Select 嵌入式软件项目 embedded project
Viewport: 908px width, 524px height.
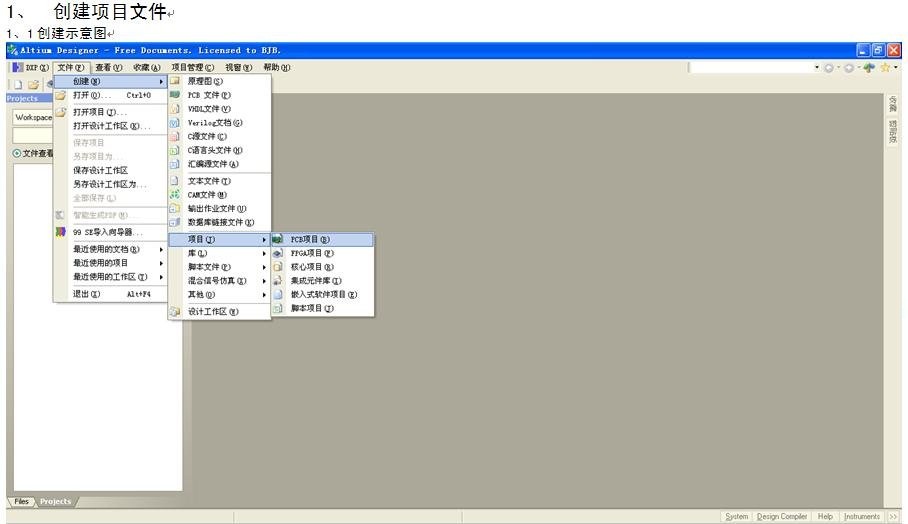tap(323, 295)
